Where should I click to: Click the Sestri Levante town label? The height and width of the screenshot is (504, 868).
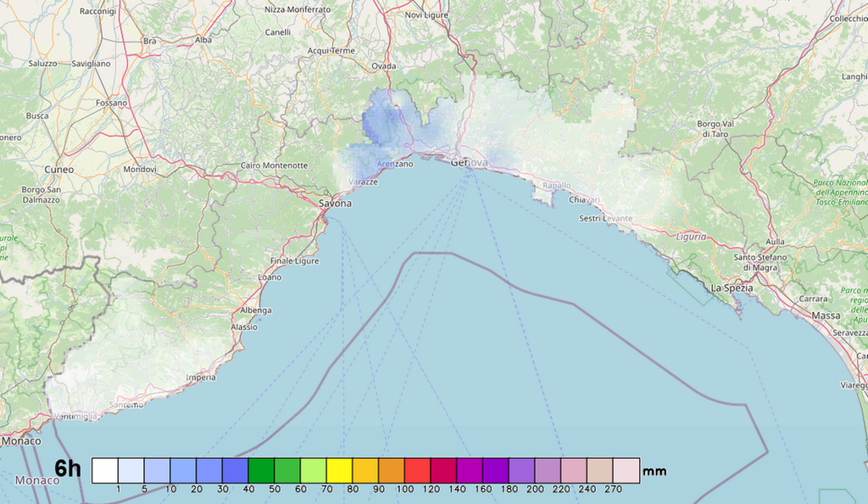pyautogui.click(x=605, y=219)
